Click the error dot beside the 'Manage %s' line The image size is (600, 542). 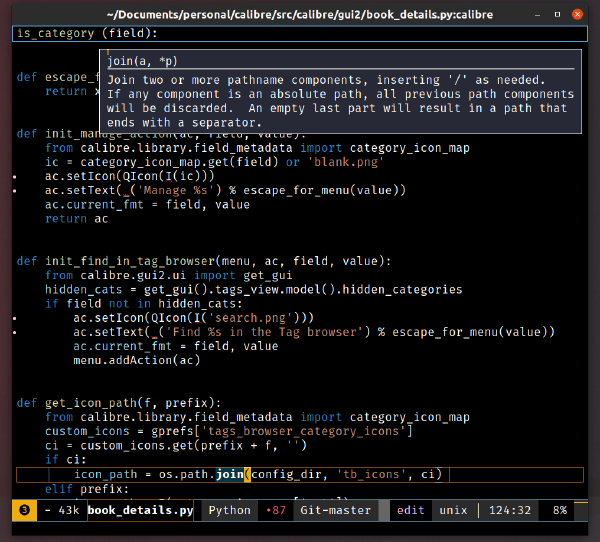point(15,191)
